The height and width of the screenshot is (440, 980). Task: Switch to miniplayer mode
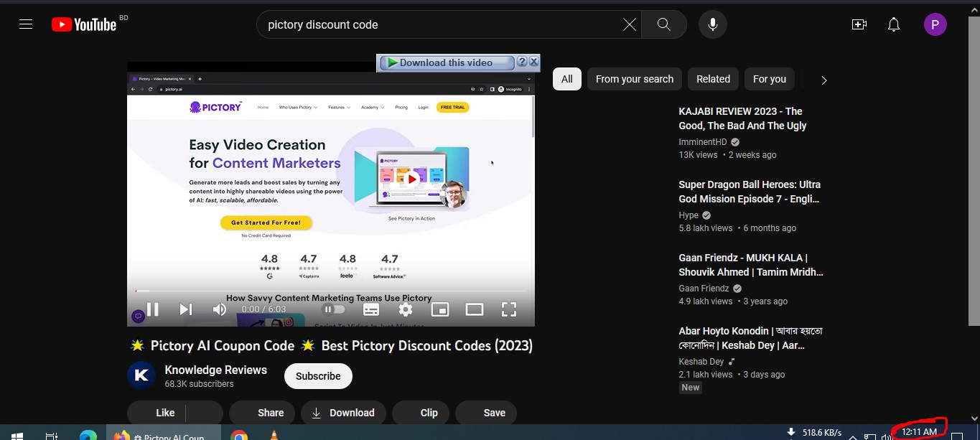pyautogui.click(x=440, y=309)
